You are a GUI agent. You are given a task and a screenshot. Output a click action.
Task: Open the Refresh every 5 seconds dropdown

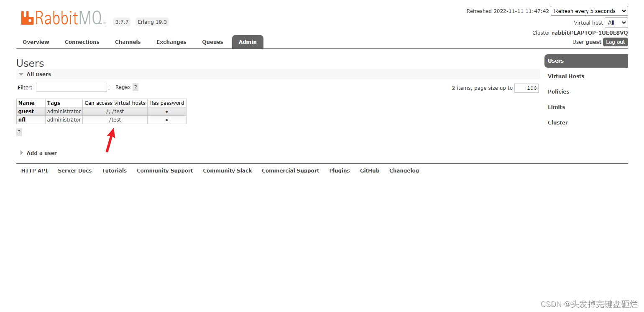click(589, 11)
